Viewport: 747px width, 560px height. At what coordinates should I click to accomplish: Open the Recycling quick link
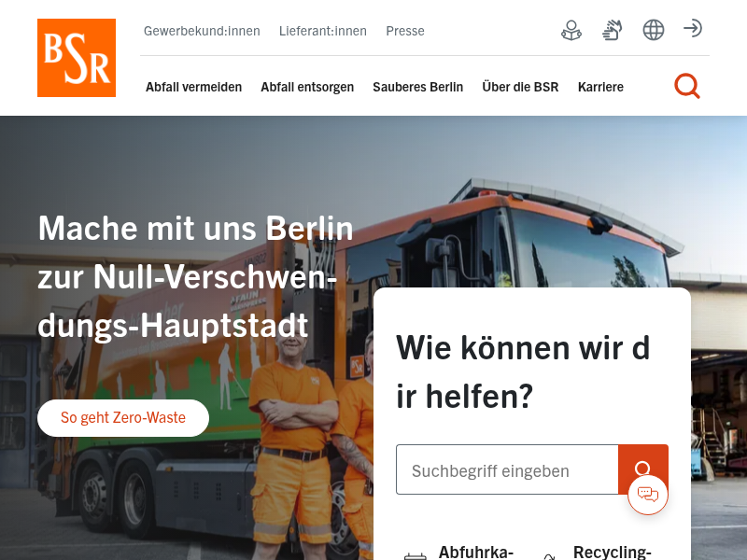point(598,553)
